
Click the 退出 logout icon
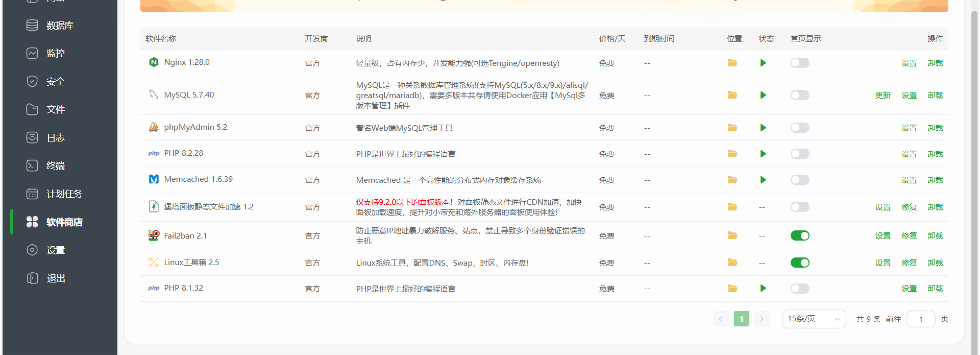click(32, 278)
